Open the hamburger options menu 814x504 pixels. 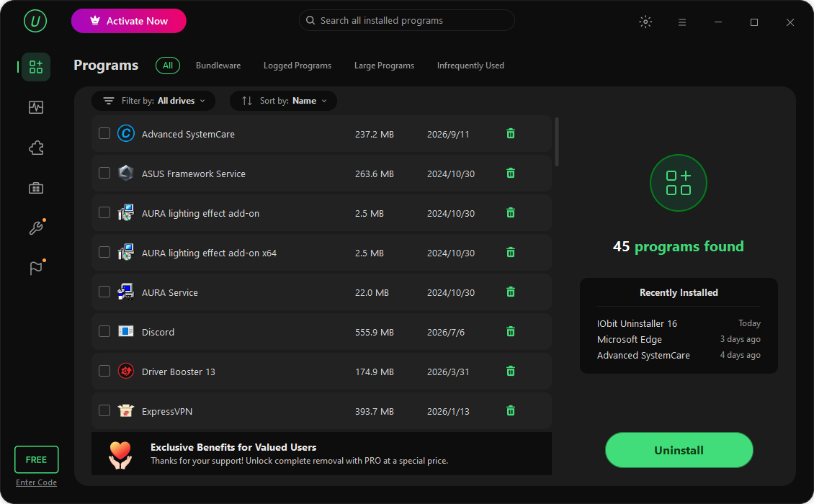coord(682,22)
